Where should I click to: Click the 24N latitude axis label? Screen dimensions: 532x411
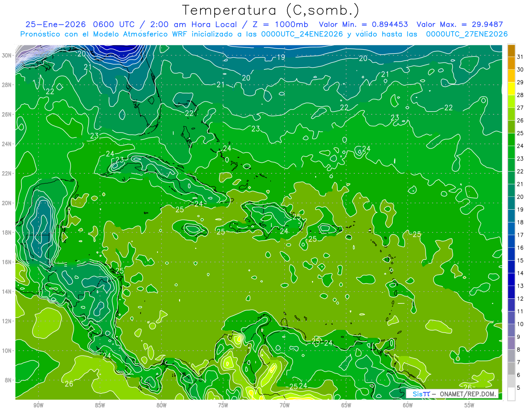(8, 144)
